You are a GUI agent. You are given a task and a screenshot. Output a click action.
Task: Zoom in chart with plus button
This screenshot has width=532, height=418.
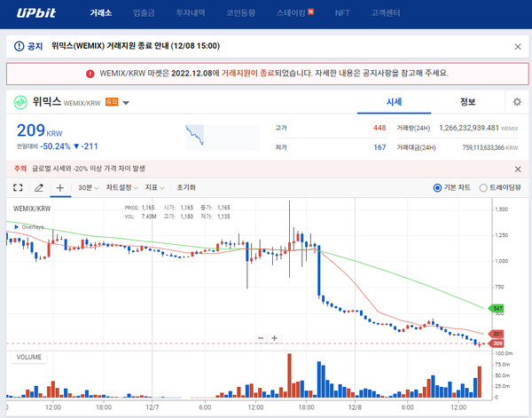tap(275, 338)
